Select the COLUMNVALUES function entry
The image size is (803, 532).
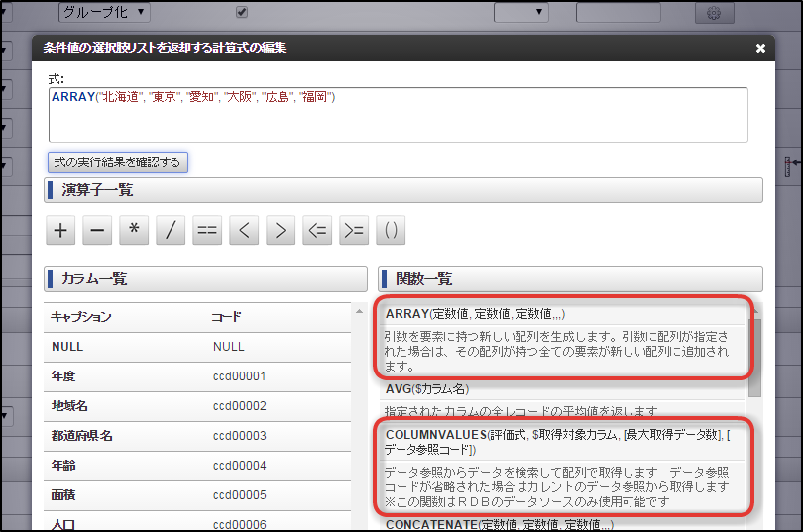tap(562, 442)
